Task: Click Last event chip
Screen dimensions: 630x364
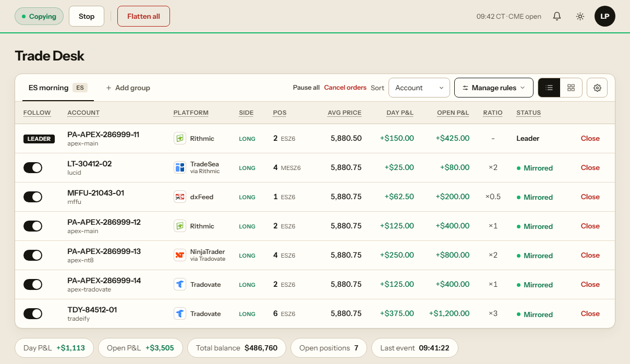Action: [415, 348]
